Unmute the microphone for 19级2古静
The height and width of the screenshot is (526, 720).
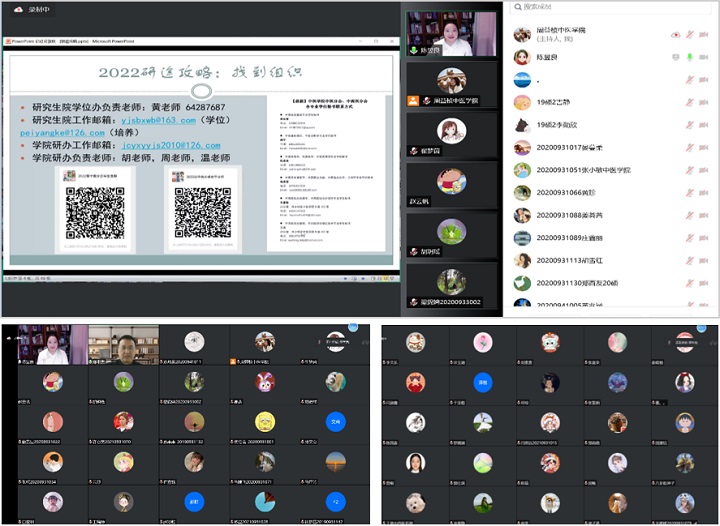click(689, 102)
